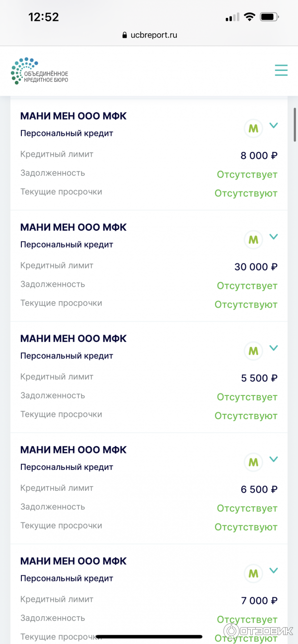Click Мани Мен logo on 5 500 ₽ credit
Screen dimensions: 298x644
pyautogui.click(x=253, y=351)
